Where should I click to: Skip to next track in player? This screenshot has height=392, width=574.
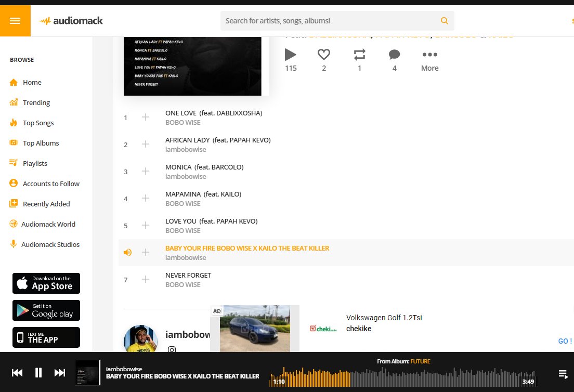[x=60, y=373]
